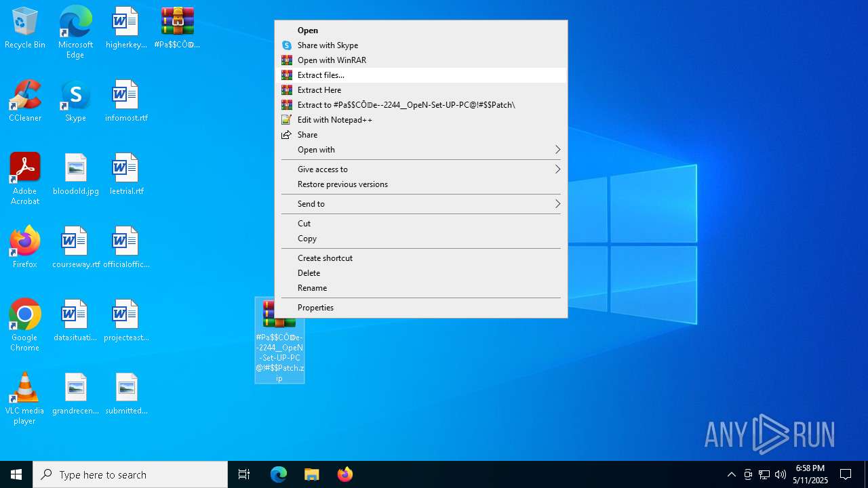Select the bloodold.jpg image file
Screen dimensions: 868x488
tap(75, 175)
